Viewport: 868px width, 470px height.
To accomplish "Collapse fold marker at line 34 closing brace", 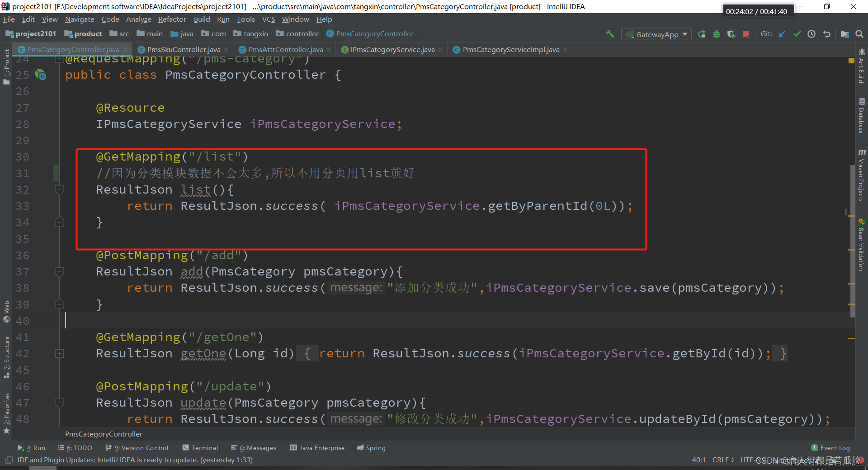I will (x=59, y=222).
